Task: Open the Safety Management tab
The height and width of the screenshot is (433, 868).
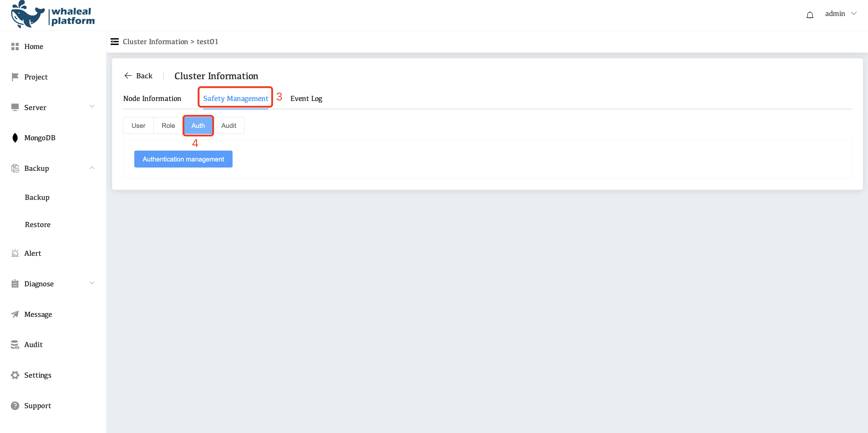Action: pos(235,98)
